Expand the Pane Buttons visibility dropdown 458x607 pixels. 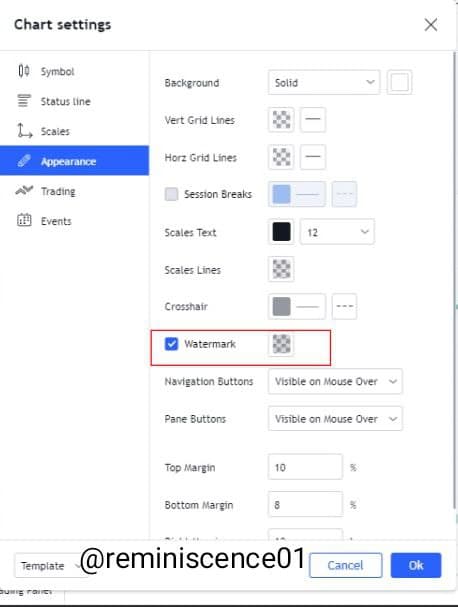point(335,419)
